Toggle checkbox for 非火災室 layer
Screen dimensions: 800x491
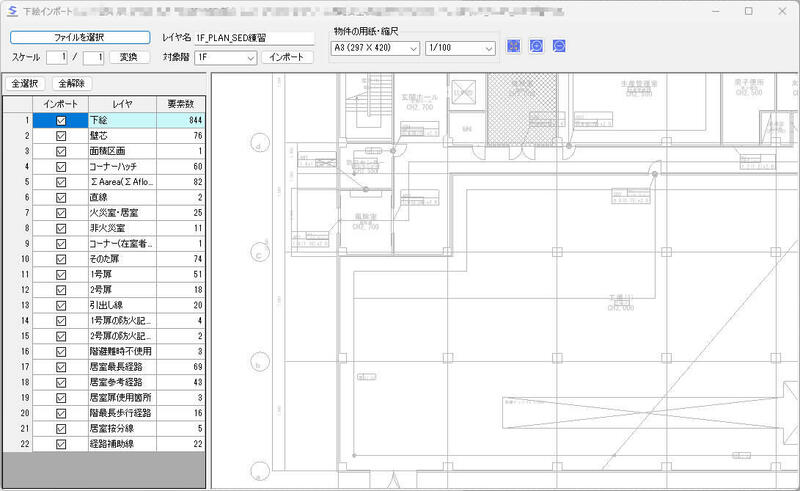(61, 228)
